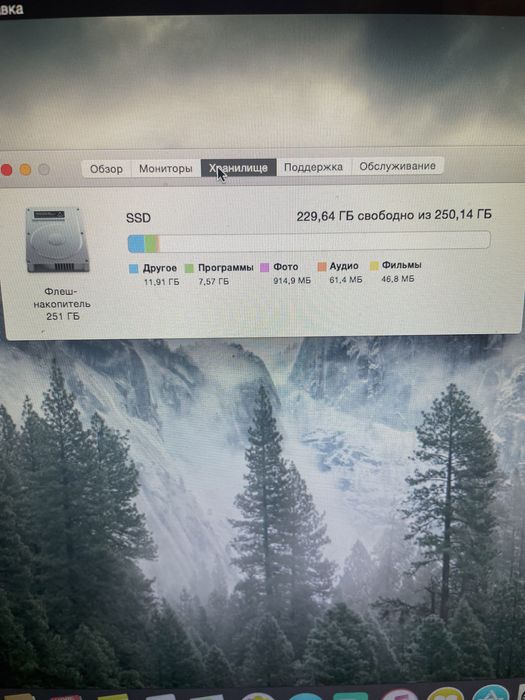Click the green Программы segment of storage bar
525x700 pixels.
(x=150, y=244)
